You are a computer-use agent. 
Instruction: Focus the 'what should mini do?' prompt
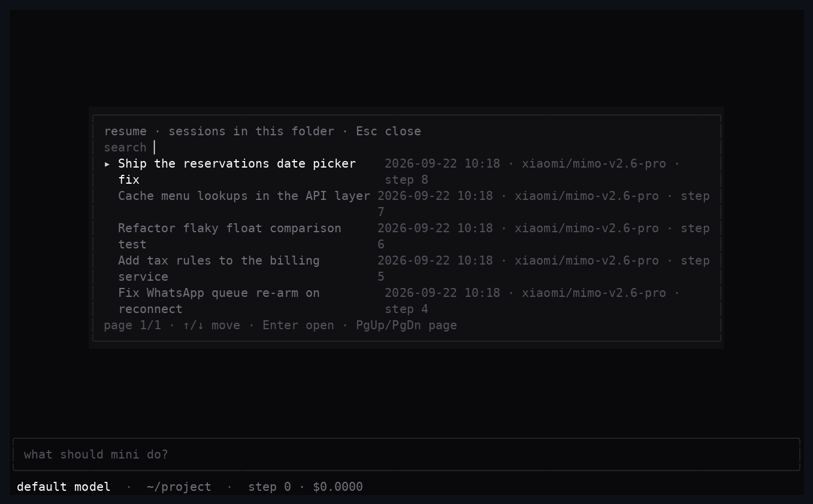pos(406,454)
